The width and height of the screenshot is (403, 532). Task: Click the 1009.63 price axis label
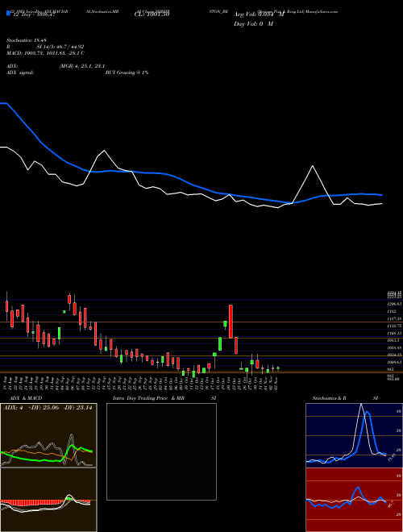pos(394,363)
